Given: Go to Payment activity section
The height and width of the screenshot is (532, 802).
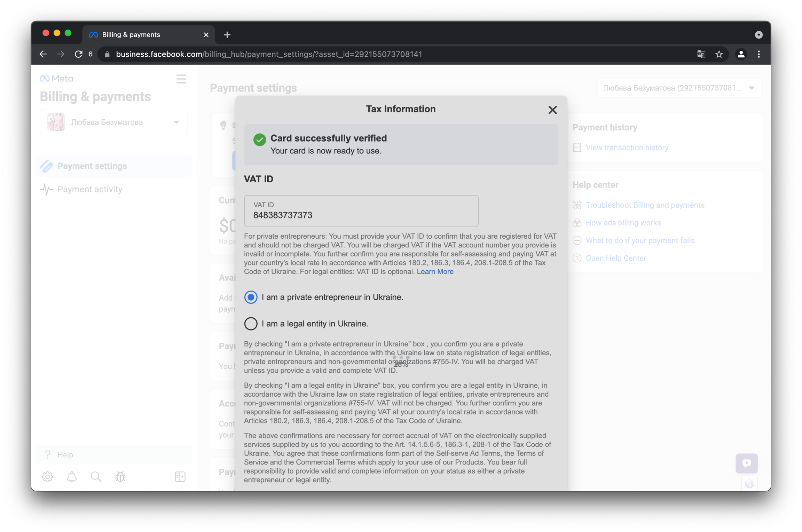Looking at the screenshot, I should click(90, 189).
